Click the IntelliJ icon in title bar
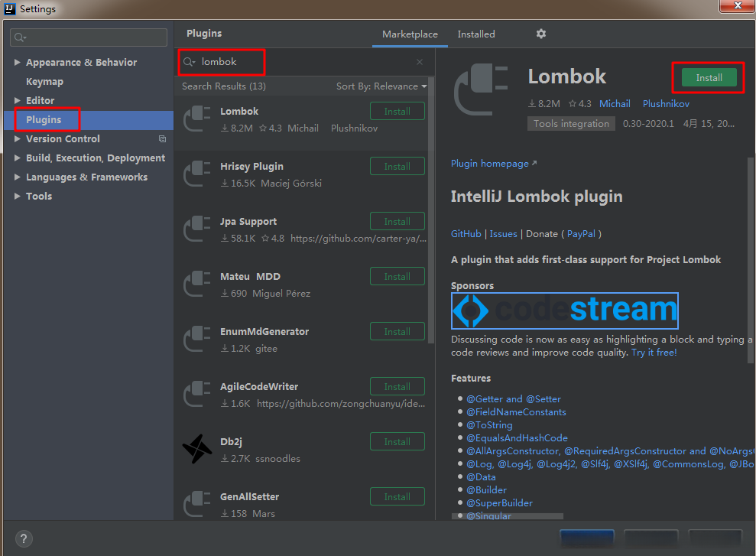The height and width of the screenshot is (556, 756). (10, 8)
